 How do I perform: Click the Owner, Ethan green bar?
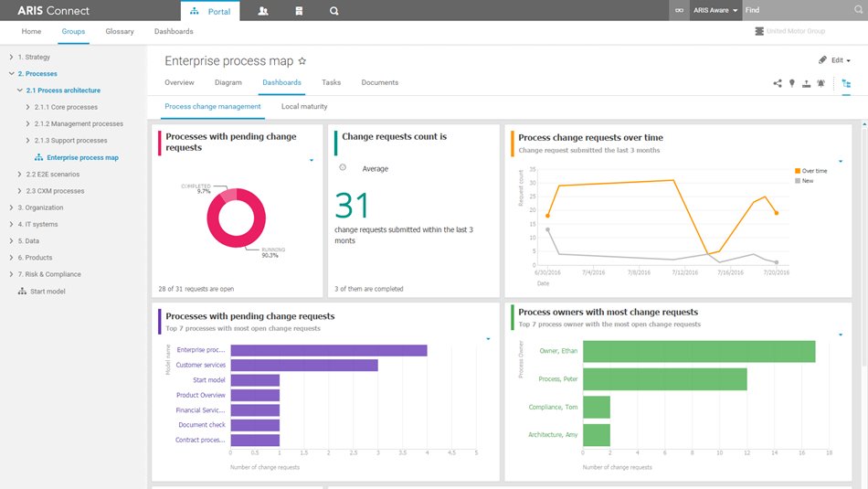[x=699, y=351]
